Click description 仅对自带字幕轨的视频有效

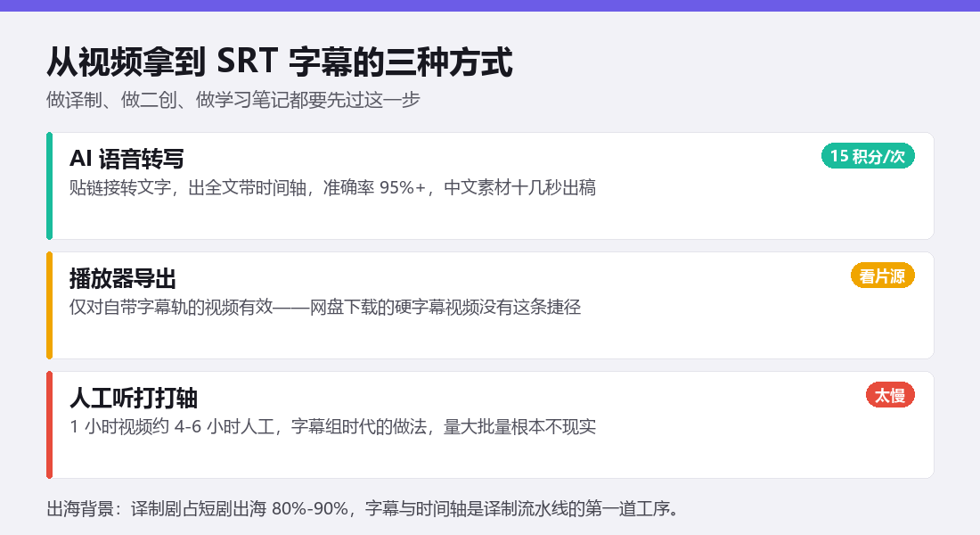click(171, 308)
